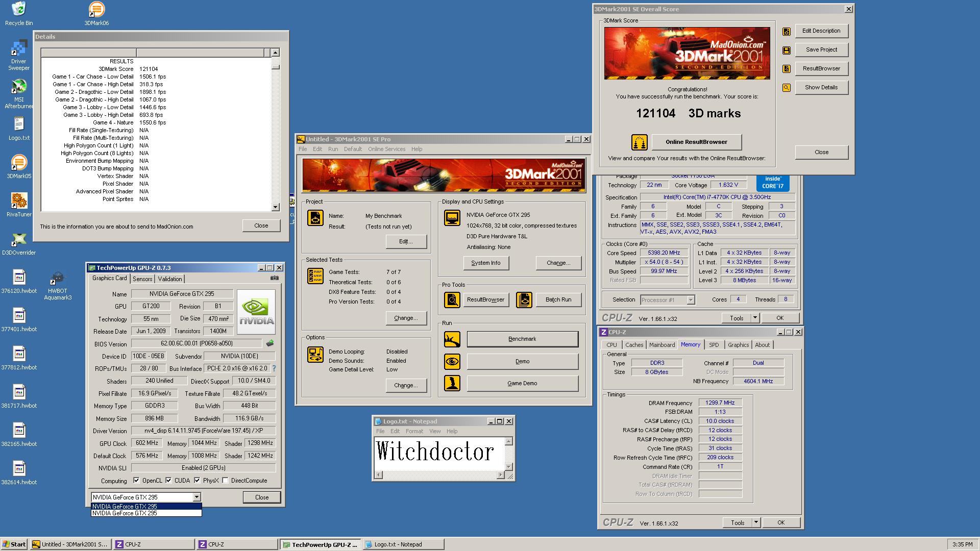Click the Batch Run icon in Pro Tools
The image size is (980, 551).
click(524, 300)
